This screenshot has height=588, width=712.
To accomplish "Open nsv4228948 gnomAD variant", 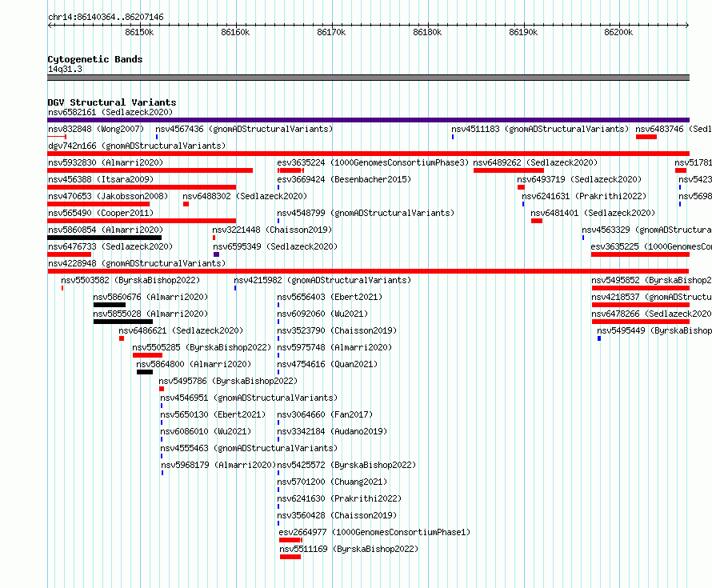I will tap(137, 263).
